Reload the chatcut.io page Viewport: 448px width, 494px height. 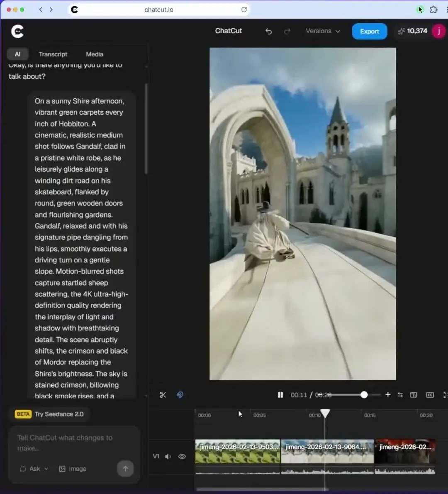click(x=243, y=10)
